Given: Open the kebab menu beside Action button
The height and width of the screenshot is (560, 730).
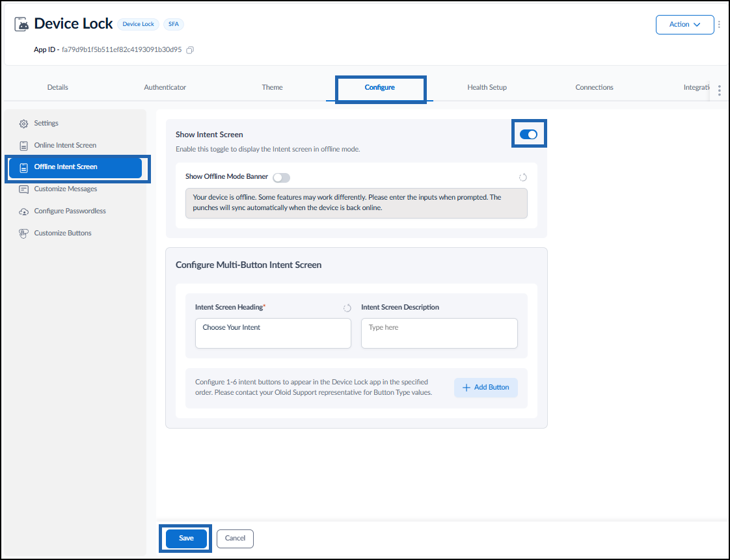Looking at the screenshot, I should [720, 24].
